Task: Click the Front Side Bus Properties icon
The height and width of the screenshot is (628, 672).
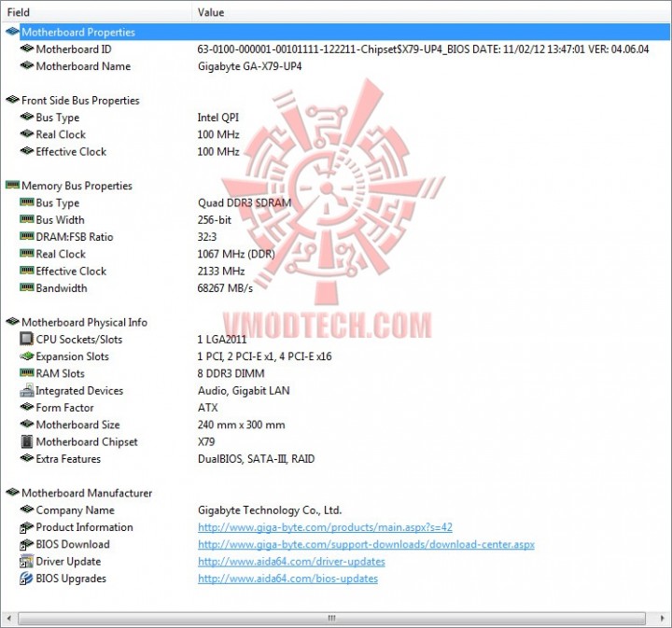Action: pos(12,100)
